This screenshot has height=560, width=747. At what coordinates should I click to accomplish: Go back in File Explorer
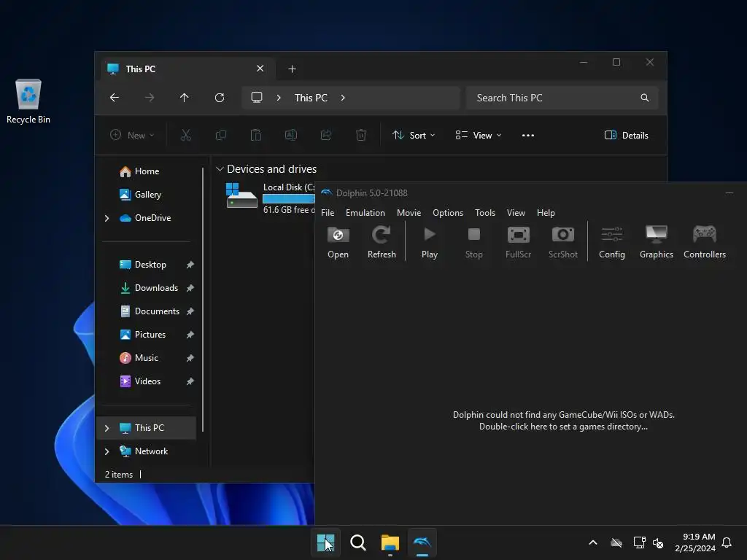tap(115, 98)
